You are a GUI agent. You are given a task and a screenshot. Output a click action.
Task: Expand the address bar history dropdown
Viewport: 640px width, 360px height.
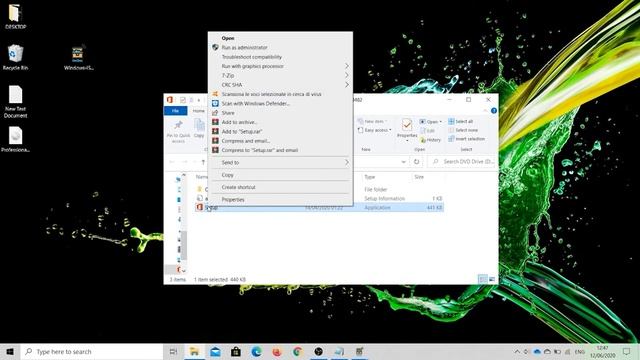(x=403, y=162)
